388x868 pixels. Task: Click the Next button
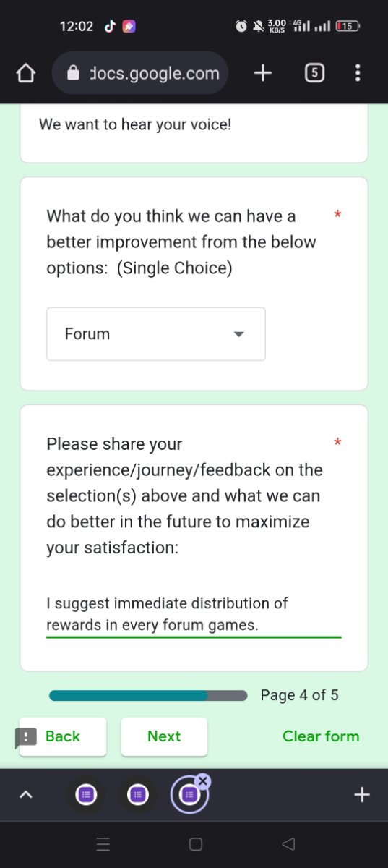coord(164,736)
